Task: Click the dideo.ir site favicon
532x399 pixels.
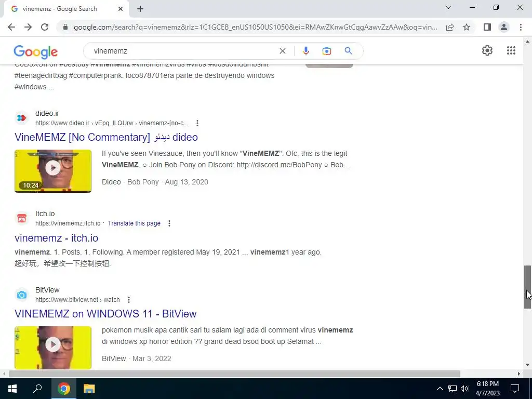Action: point(22,118)
